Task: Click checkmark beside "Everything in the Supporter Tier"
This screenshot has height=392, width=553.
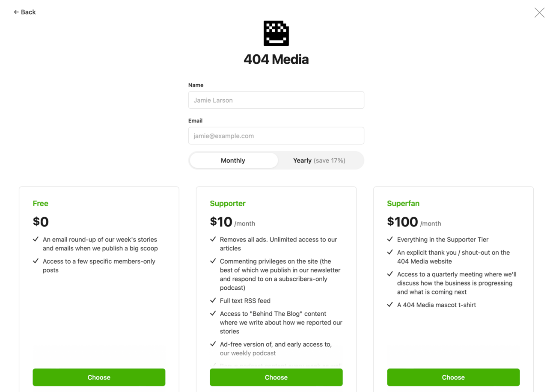Action: click(390, 239)
